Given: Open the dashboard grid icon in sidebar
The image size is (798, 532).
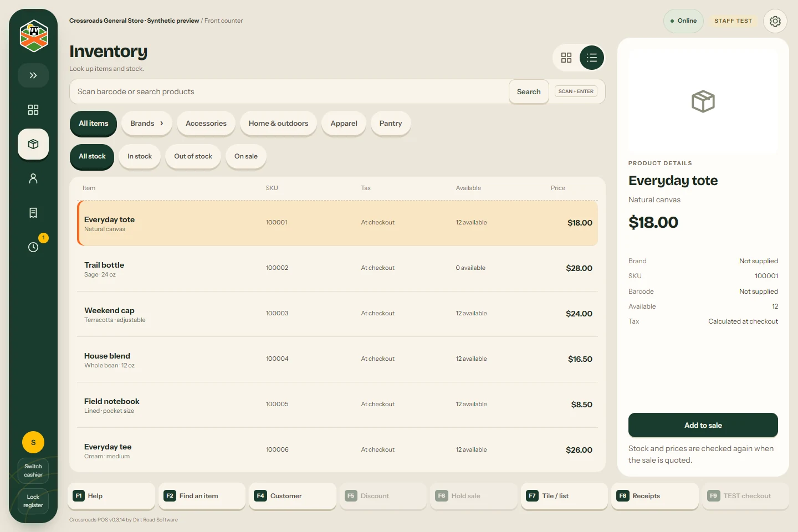Looking at the screenshot, I should coord(33,110).
